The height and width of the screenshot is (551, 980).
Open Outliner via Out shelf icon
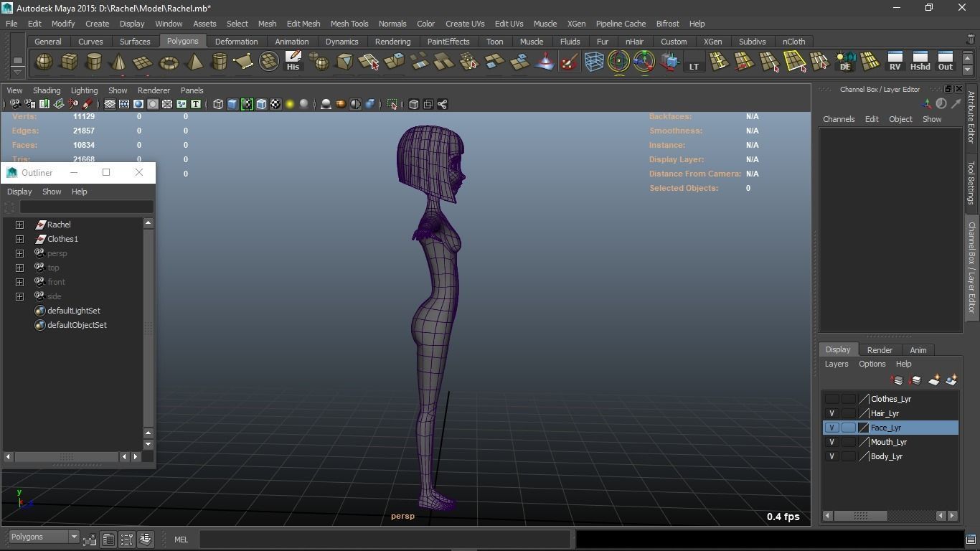pyautogui.click(x=946, y=62)
